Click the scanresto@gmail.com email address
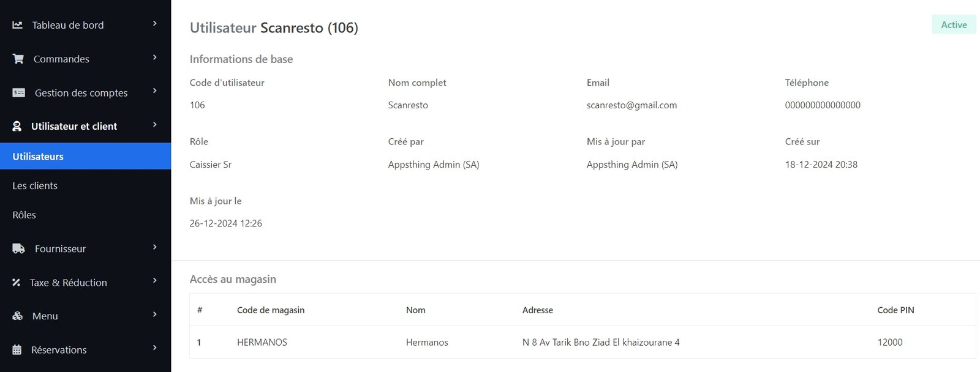 point(631,105)
